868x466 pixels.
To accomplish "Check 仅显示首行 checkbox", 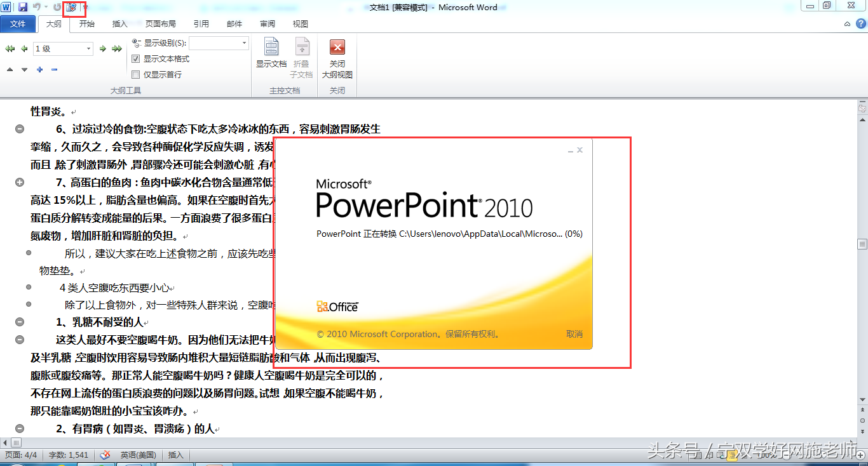I will [135, 74].
